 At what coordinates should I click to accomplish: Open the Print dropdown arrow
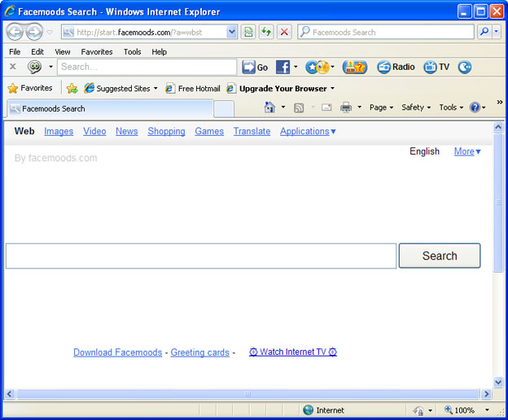(359, 107)
